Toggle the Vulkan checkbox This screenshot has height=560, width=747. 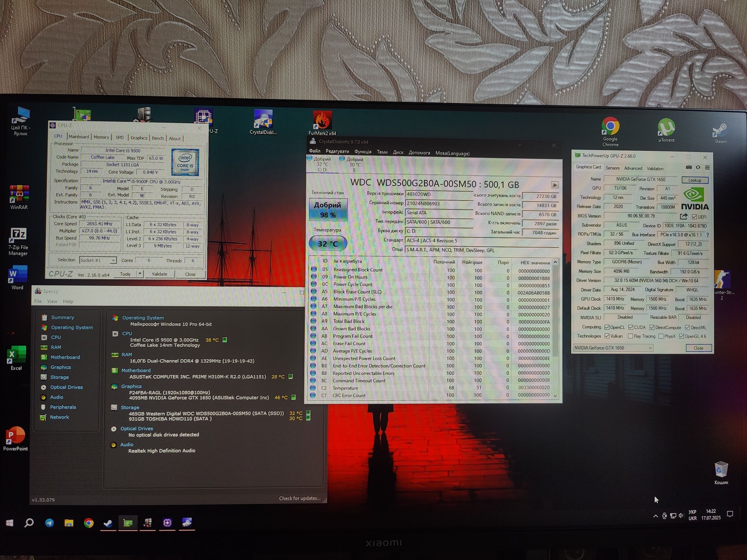click(607, 336)
